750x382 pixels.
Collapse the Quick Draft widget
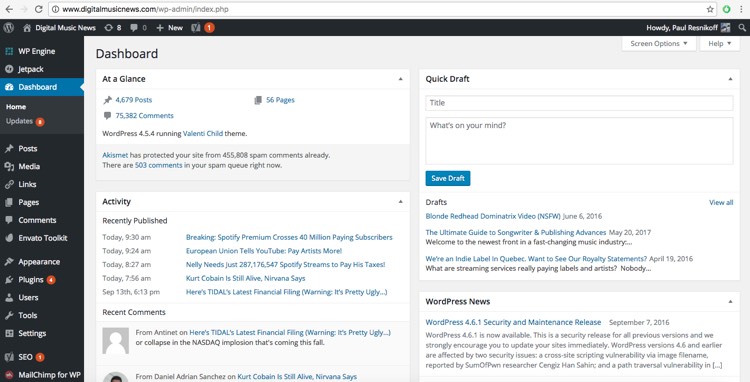click(730, 79)
